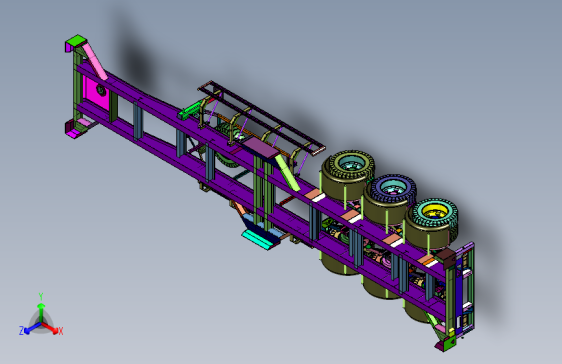Select the pink diagonal brace at the front end
The width and height of the screenshot is (562, 364).
click(95, 61)
